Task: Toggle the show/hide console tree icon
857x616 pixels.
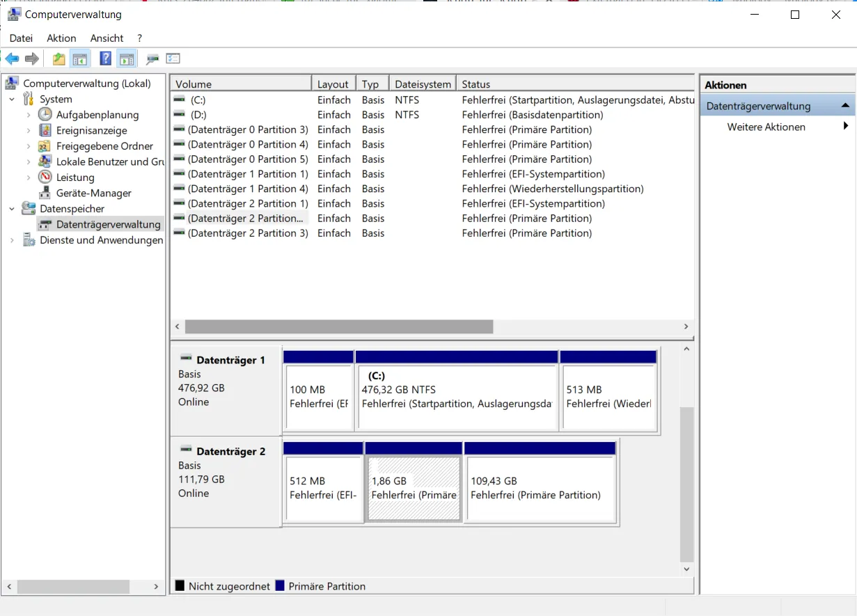Action: point(80,59)
